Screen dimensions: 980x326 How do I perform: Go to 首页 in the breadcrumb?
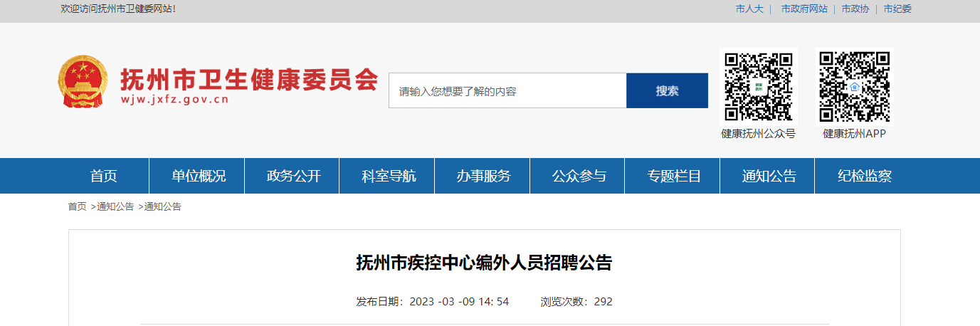tap(78, 206)
